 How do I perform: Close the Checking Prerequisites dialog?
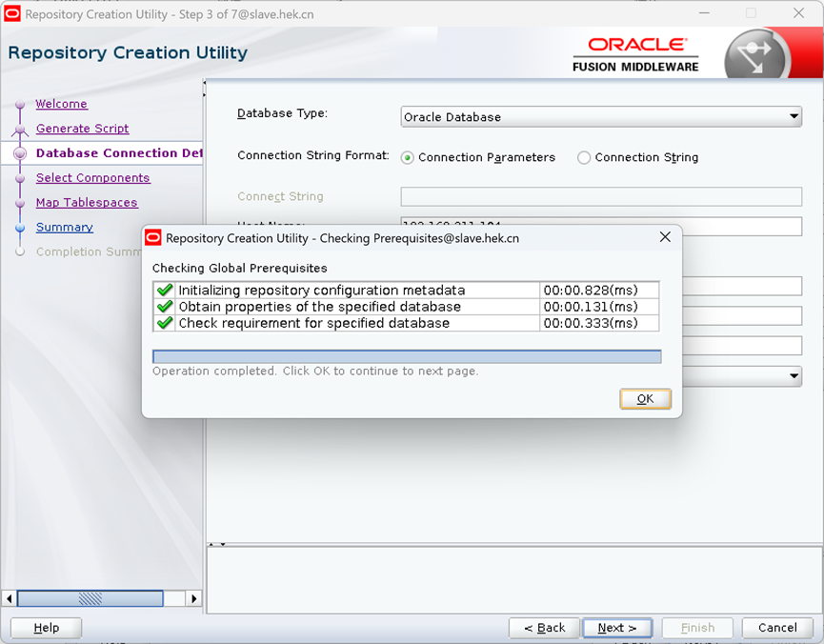(665, 237)
